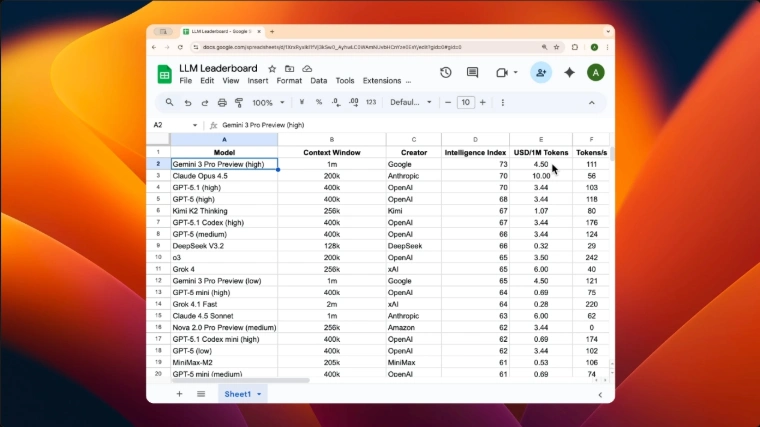Open the comments panel icon
Viewport: 760px width, 427px height.
(473, 72)
